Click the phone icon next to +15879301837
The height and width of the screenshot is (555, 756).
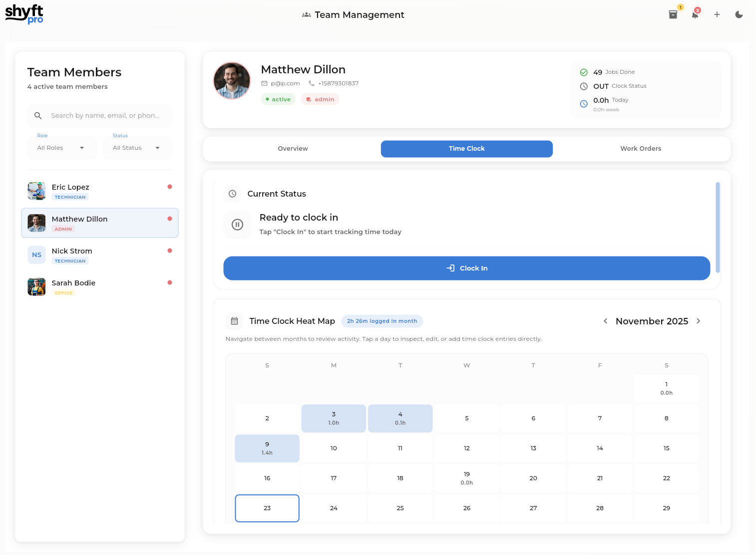pos(312,83)
